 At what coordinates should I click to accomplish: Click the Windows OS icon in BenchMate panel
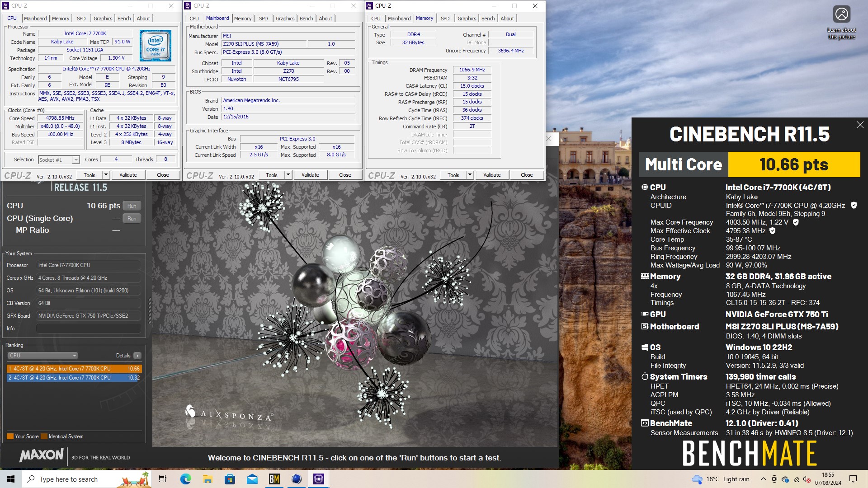click(x=645, y=347)
